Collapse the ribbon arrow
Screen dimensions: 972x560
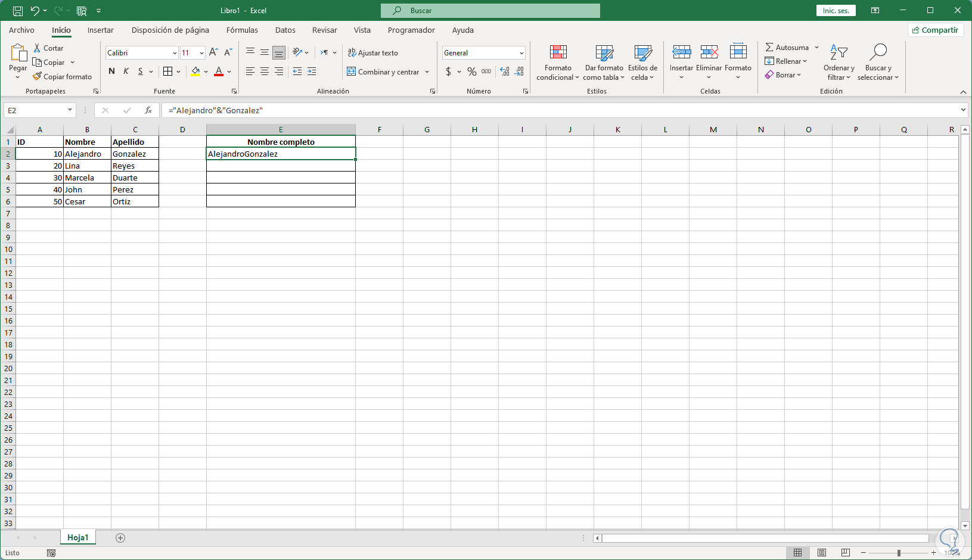coord(963,92)
